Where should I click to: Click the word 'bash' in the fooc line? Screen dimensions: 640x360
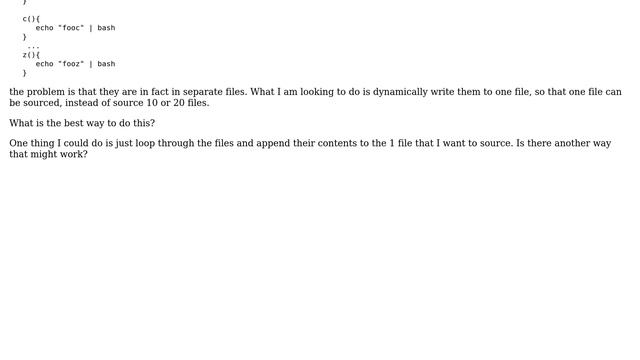tap(106, 28)
